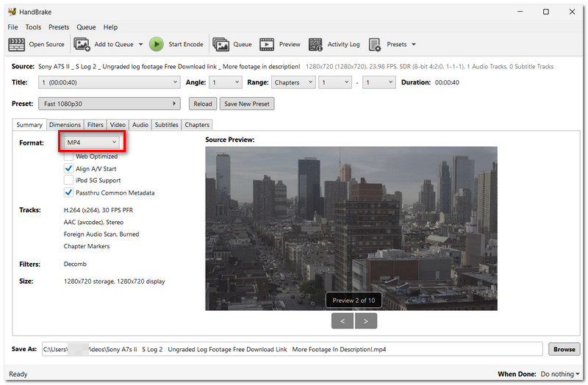Open the Activity Log icon
Image resolution: width=588 pixels, height=385 pixels.
coord(315,44)
